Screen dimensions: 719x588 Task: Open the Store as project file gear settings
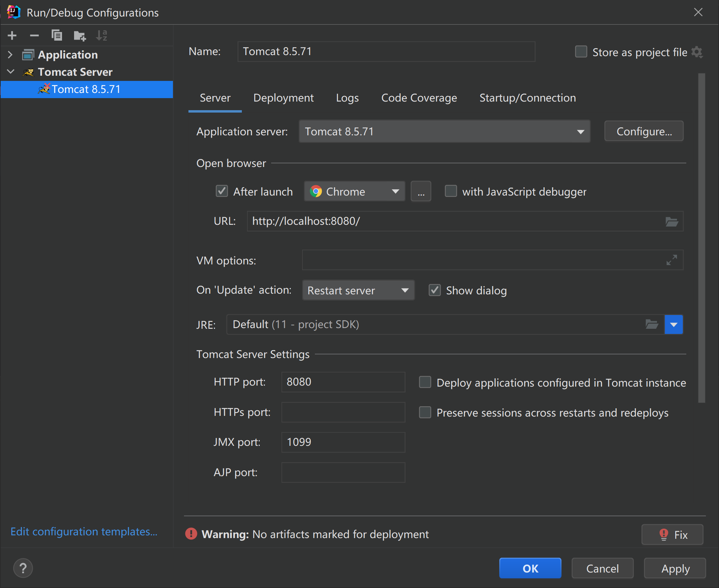point(697,52)
